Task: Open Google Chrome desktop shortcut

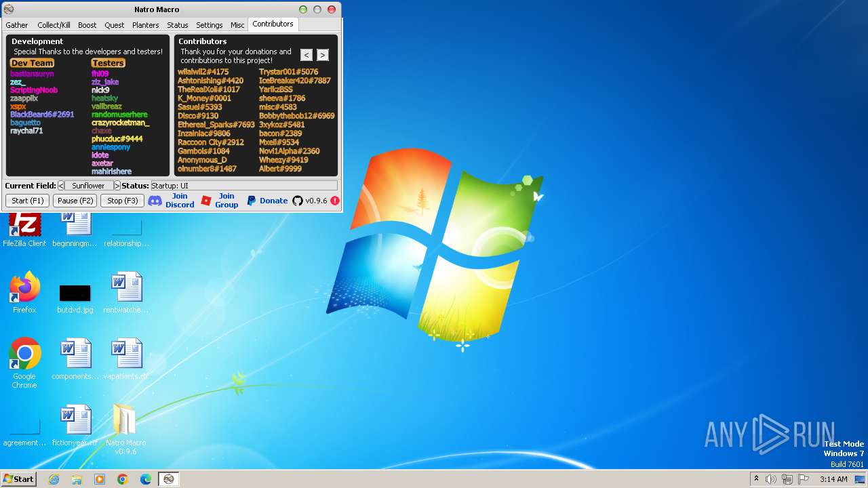Action: point(24,363)
